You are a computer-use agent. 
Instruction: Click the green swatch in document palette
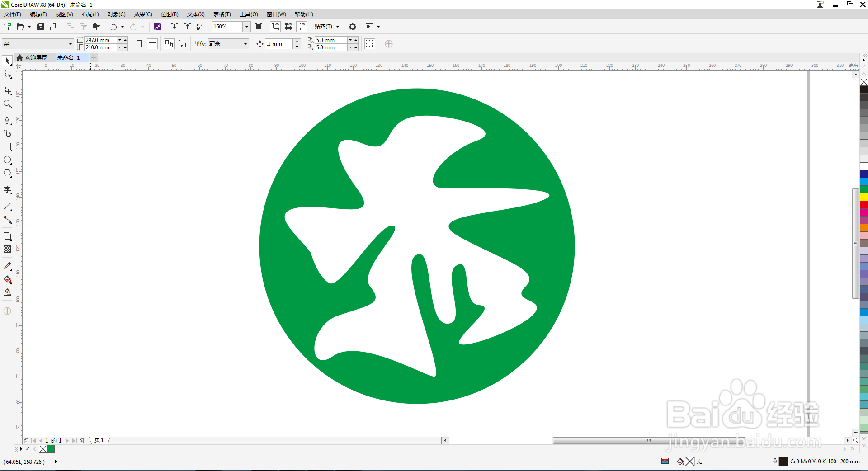pos(51,449)
